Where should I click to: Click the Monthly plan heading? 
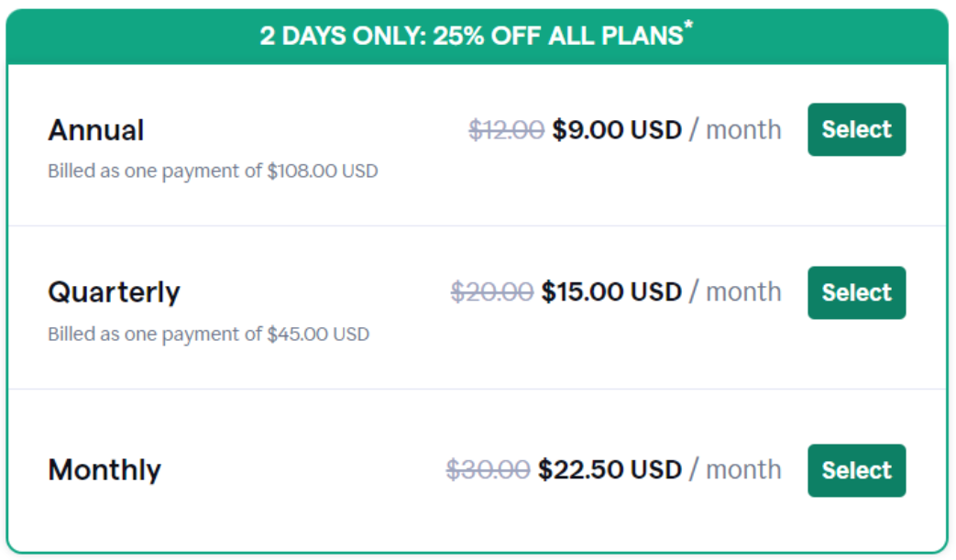coord(104,469)
